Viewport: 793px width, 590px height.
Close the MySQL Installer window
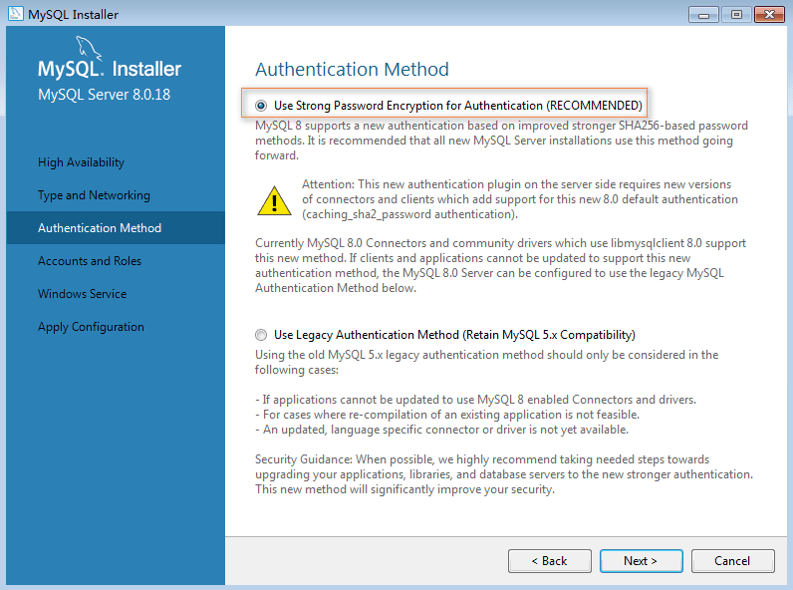[x=769, y=15]
